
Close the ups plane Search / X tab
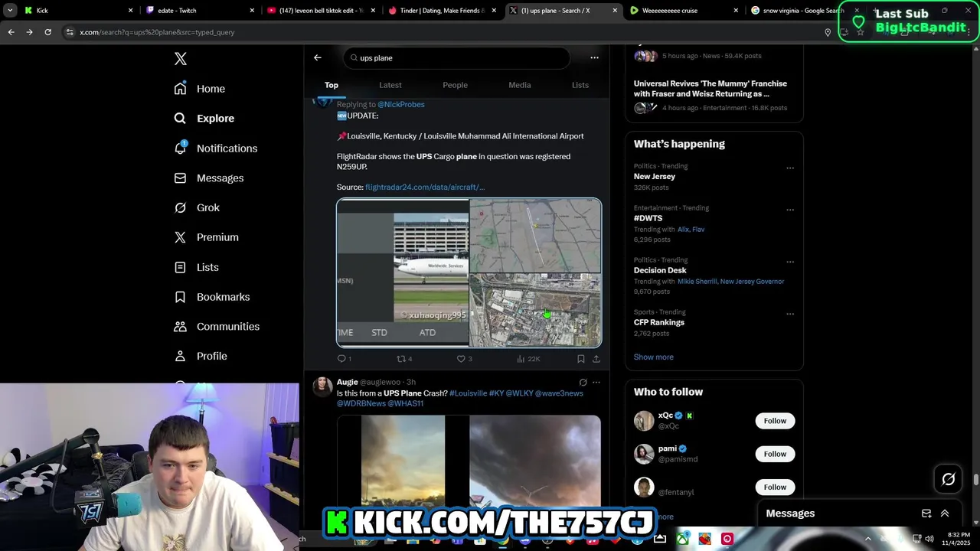point(615,11)
